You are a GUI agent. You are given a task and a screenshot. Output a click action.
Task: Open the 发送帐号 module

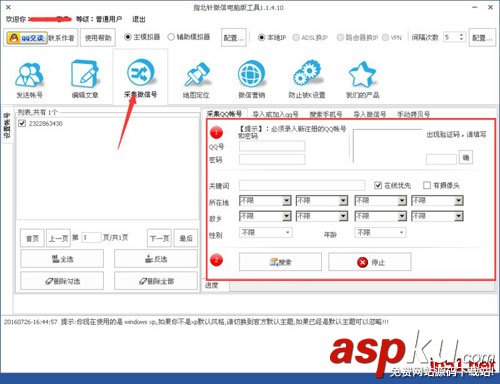[x=29, y=80]
